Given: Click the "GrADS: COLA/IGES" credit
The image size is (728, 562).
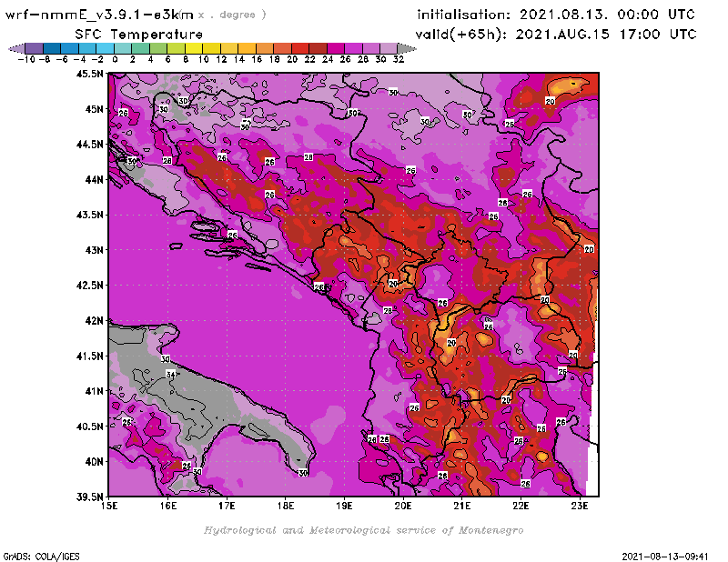Looking at the screenshot, I should tap(41, 557).
